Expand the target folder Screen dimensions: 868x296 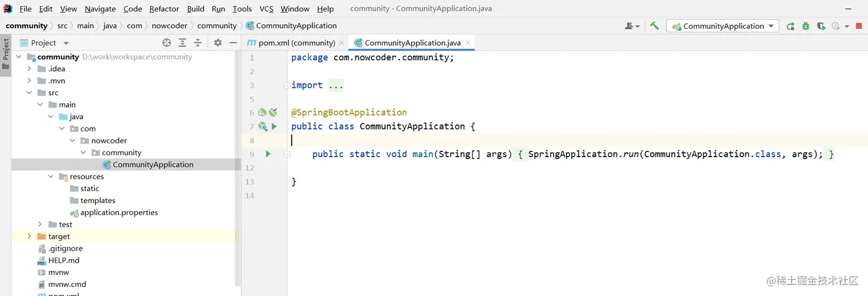tap(29, 236)
